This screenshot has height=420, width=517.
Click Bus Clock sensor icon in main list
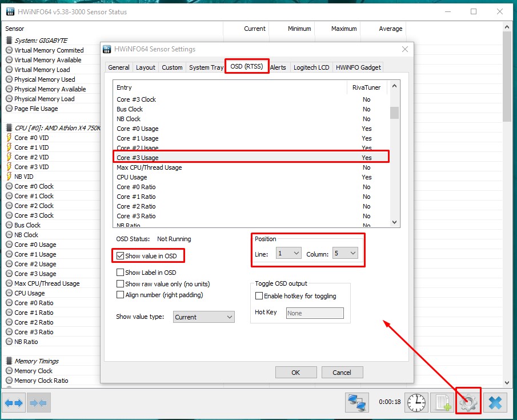[9, 225]
